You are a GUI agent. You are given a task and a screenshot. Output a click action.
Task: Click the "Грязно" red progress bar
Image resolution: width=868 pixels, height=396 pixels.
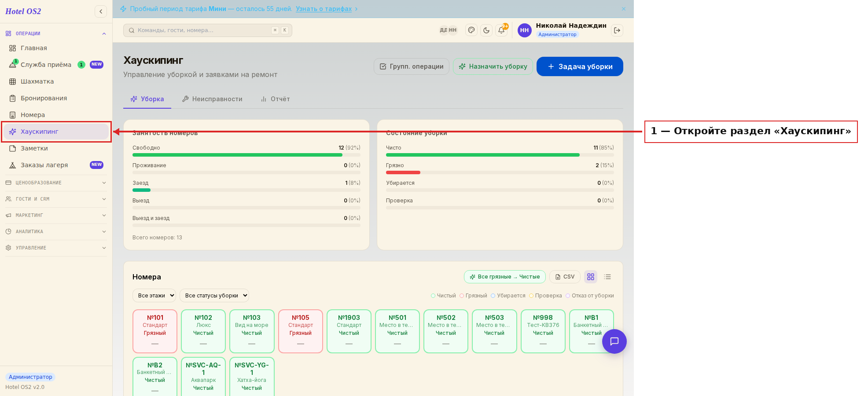(403, 172)
